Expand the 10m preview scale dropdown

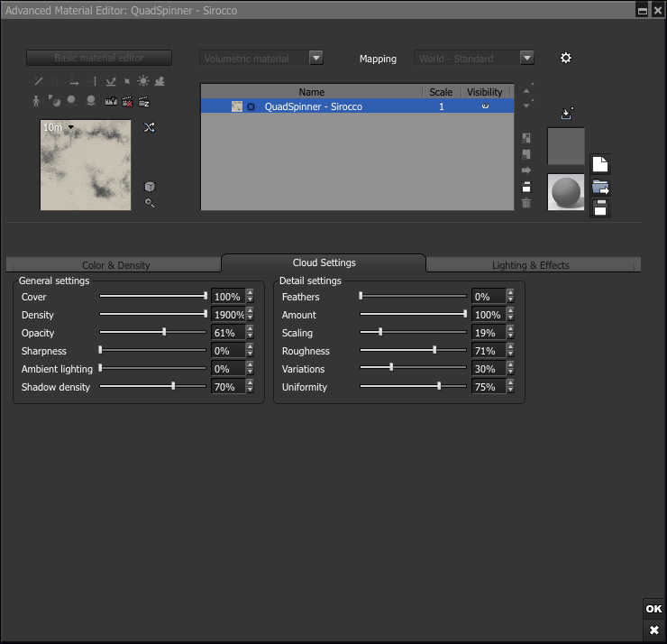71,128
